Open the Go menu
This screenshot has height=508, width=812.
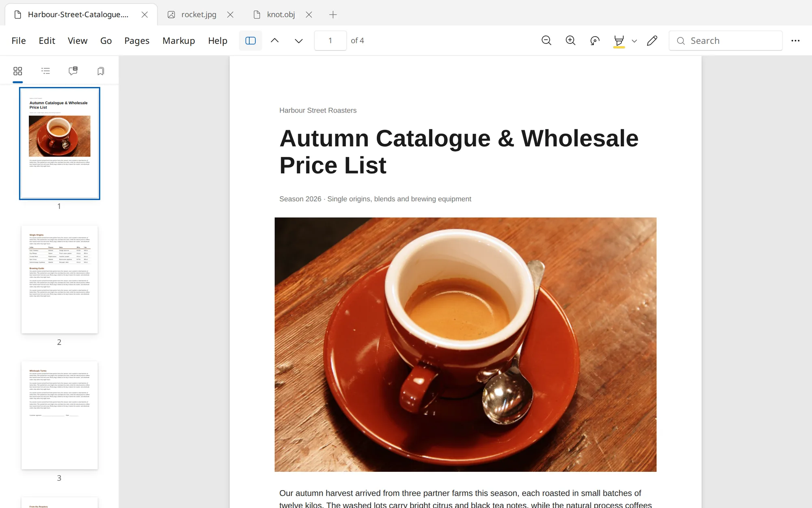[x=106, y=41]
